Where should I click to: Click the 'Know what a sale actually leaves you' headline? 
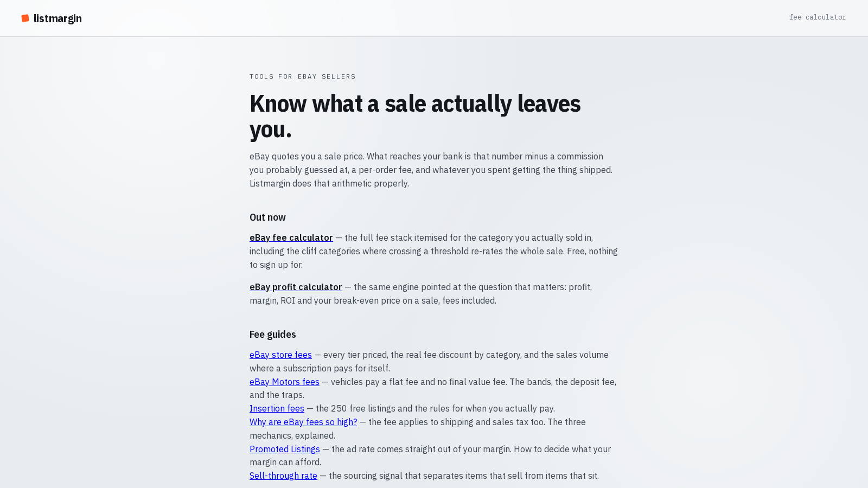coord(415,116)
